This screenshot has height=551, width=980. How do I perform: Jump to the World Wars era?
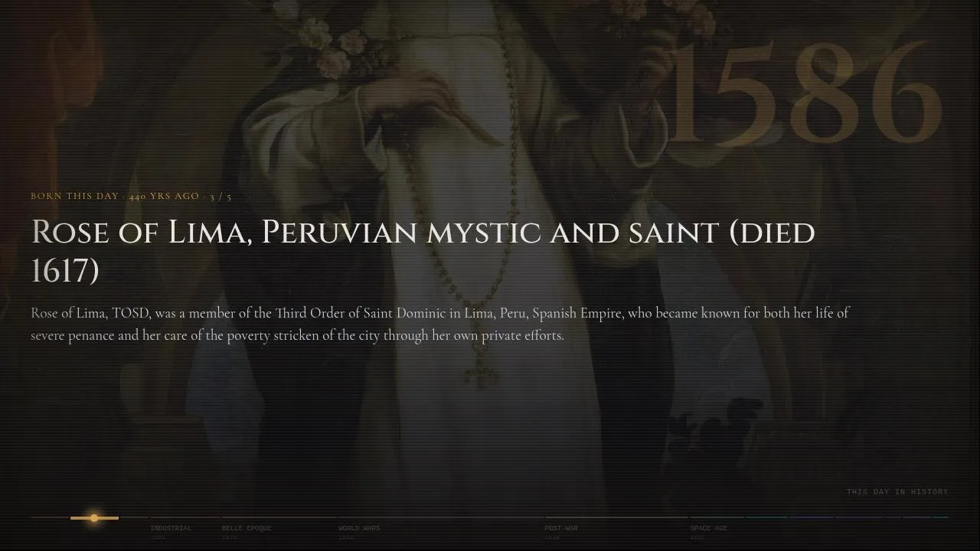coord(359,528)
